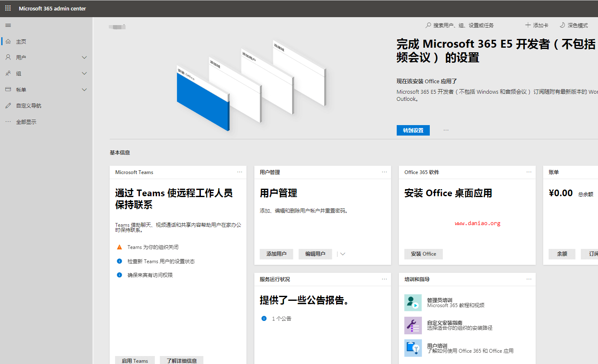The width and height of the screenshot is (598, 364).
Task: Expand the 用户 navigation section
Action: [x=84, y=57]
